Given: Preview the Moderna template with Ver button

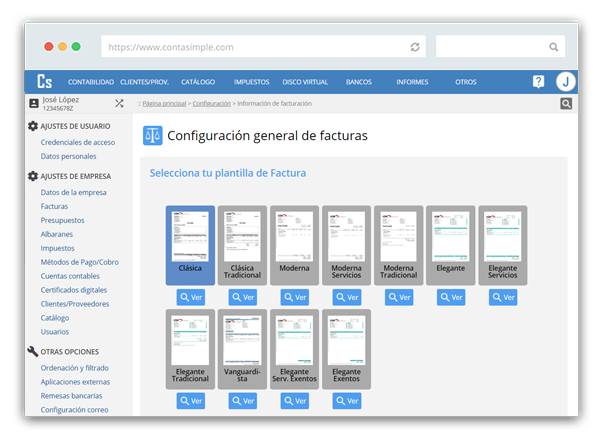Looking at the screenshot, I should tap(294, 297).
